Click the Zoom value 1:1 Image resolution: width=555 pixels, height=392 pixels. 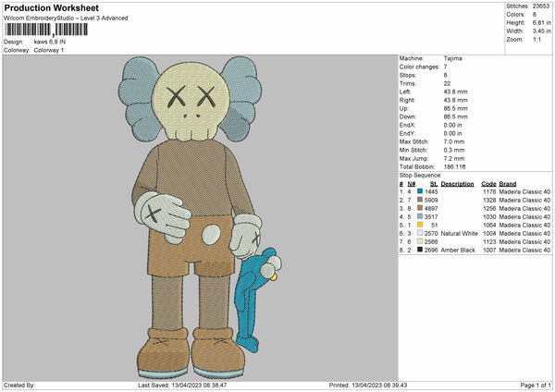[x=536, y=39]
